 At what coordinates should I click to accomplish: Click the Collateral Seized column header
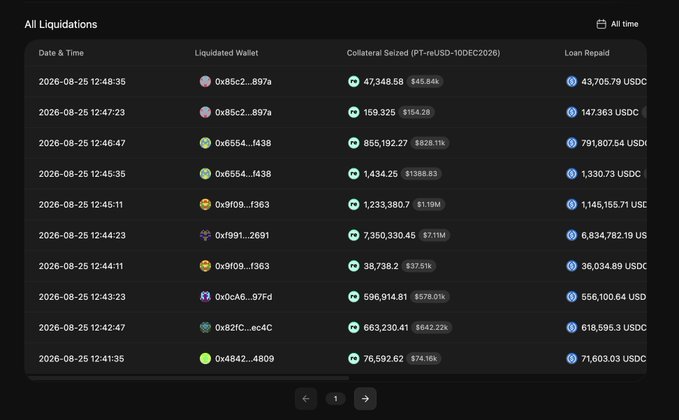coord(423,53)
